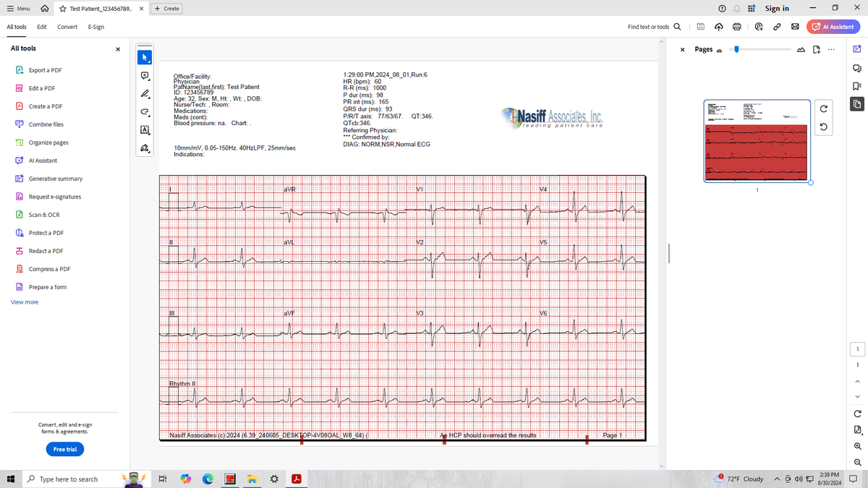
Task: Pick the highlighter pen tool
Action: [145, 93]
